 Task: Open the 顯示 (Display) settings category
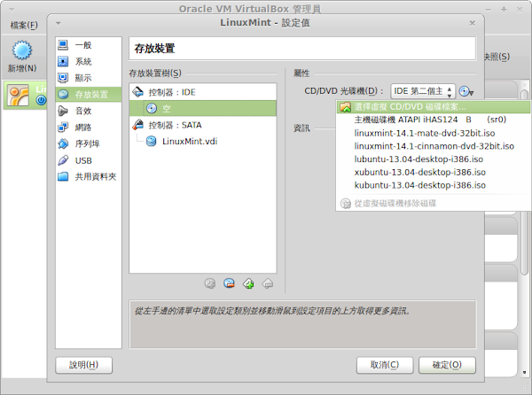click(88, 78)
